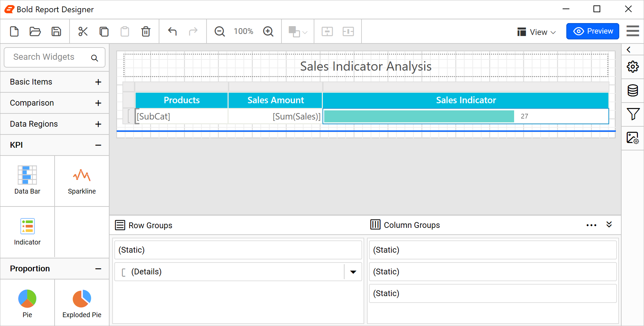Open the Properties gear panel
The width and height of the screenshot is (644, 326).
[x=633, y=67]
